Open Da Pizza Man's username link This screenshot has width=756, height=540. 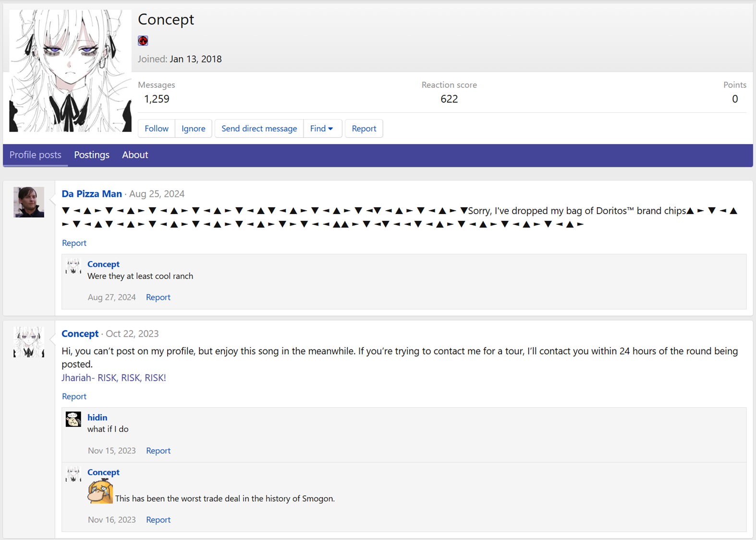(x=92, y=194)
